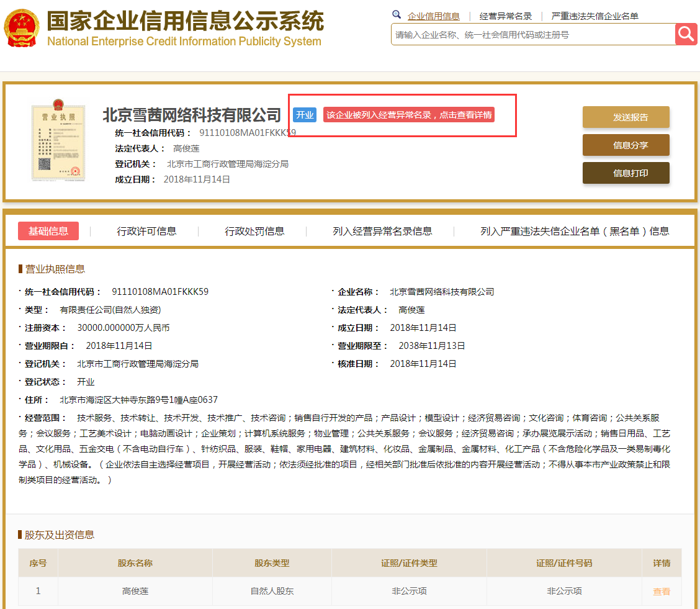Select the 基础信息 tab
This screenshot has width=700, height=609.
pos(48,231)
